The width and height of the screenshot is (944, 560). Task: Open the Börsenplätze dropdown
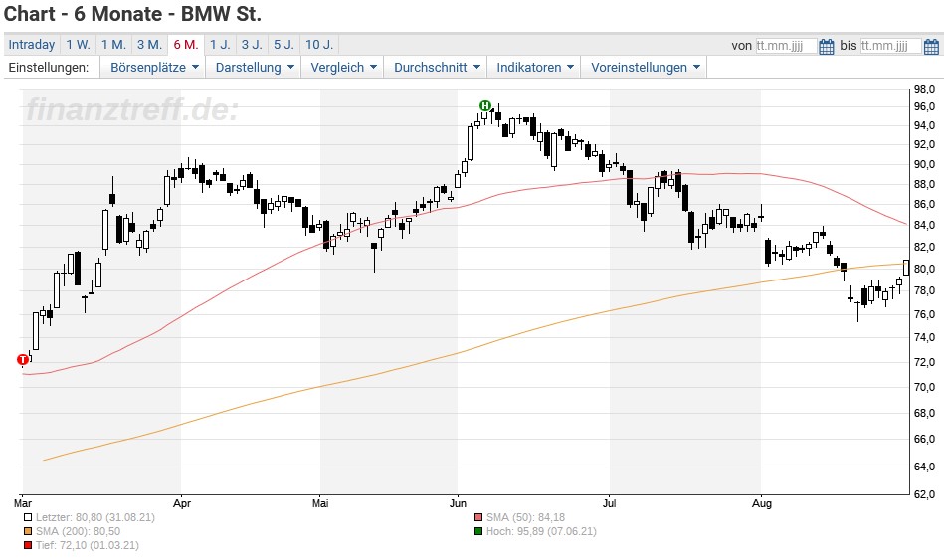[154, 67]
